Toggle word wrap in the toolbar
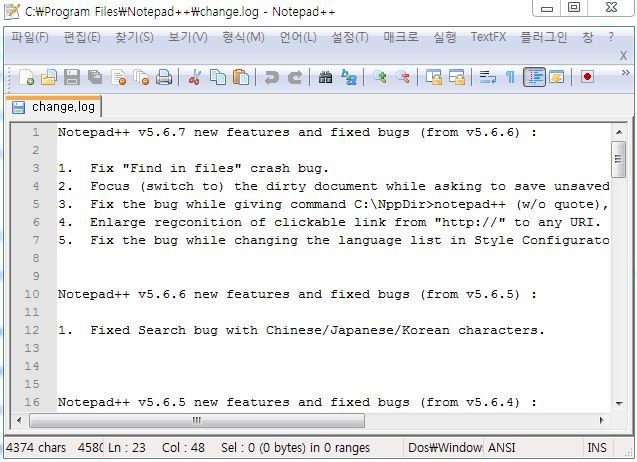 (x=488, y=77)
